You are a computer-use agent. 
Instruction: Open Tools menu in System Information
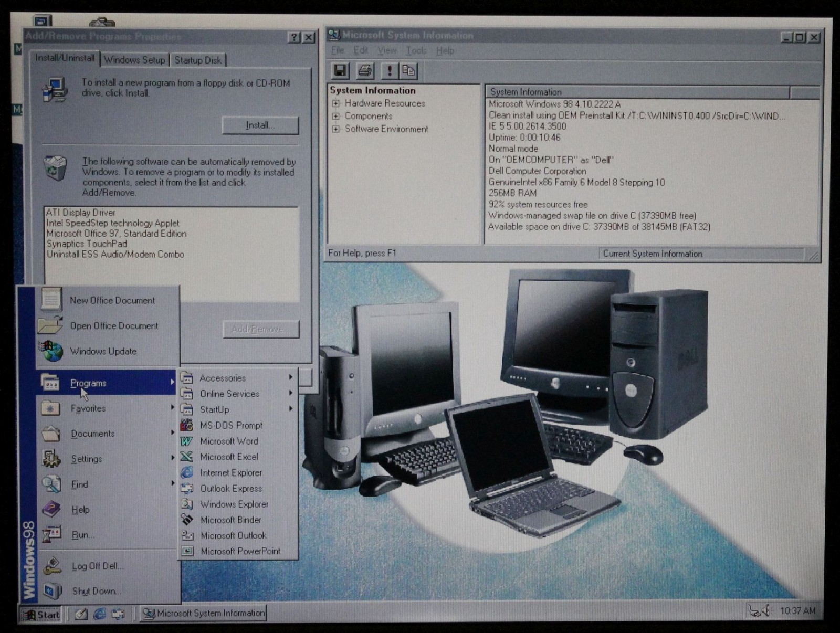(x=416, y=50)
